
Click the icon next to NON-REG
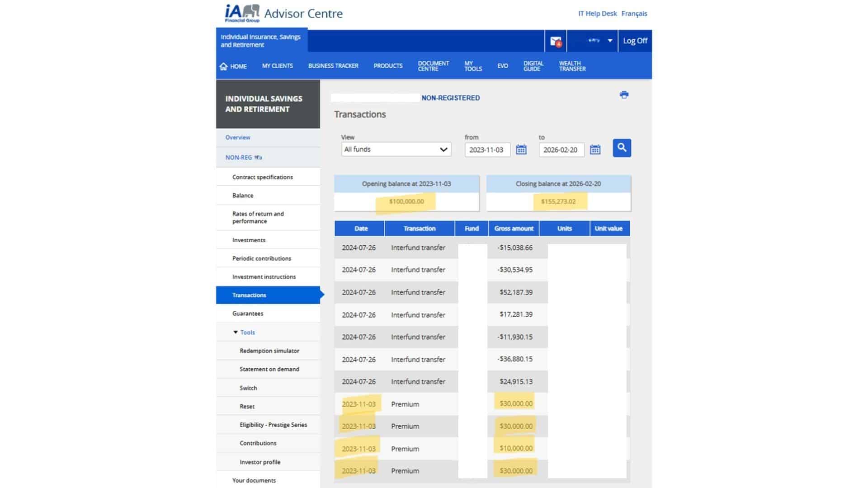coord(258,158)
